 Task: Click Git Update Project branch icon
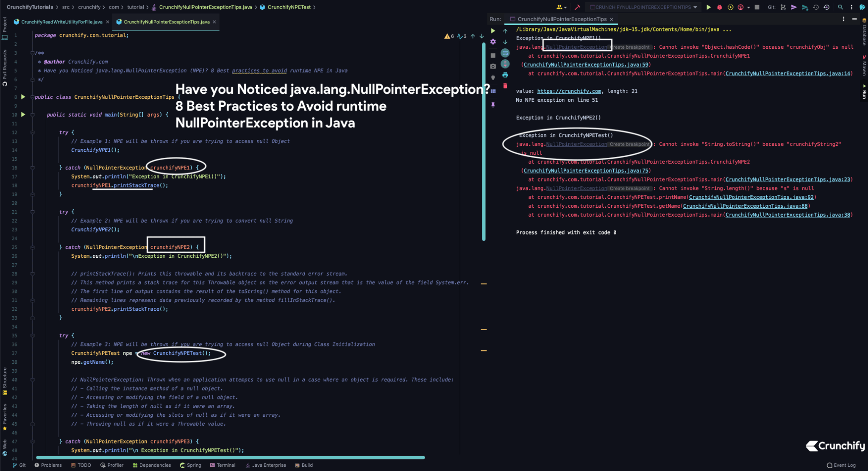[783, 7]
